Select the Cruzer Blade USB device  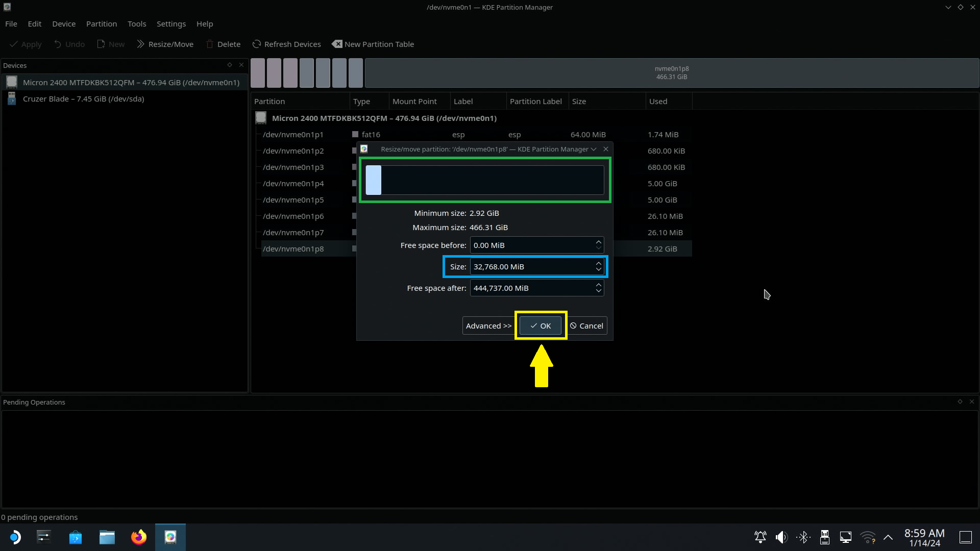[83, 99]
